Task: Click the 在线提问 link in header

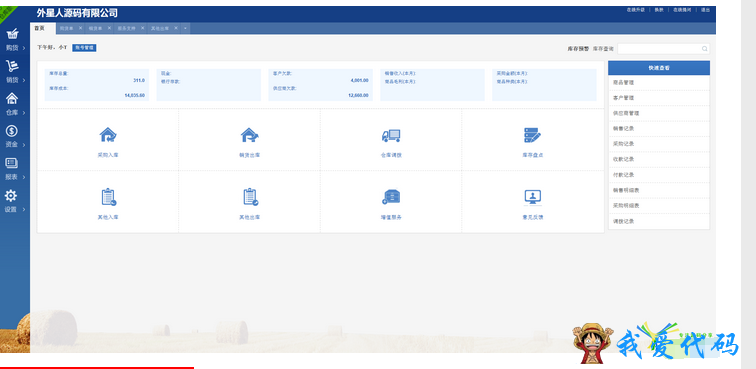Action: 682,10
